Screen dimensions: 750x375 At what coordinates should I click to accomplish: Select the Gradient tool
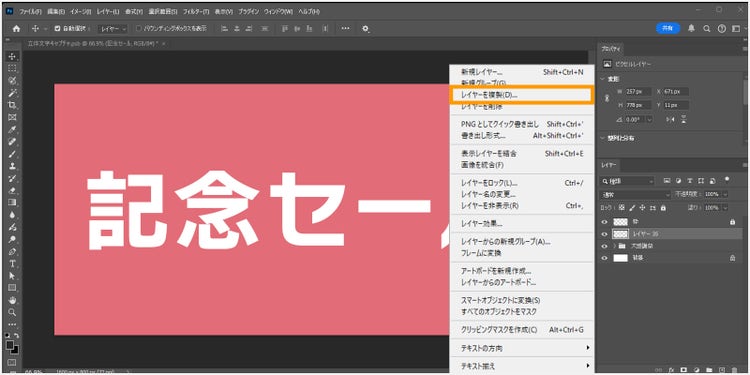coord(12,202)
